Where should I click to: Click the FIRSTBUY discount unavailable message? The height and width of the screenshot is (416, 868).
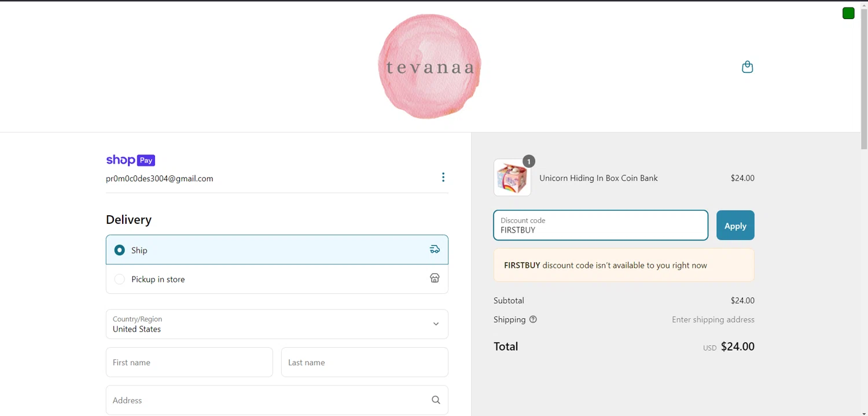624,265
